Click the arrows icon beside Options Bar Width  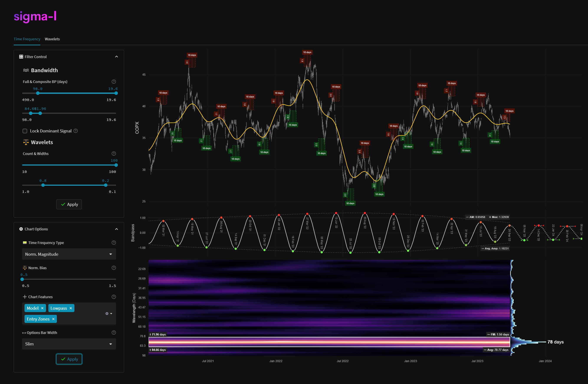[x=24, y=332]
